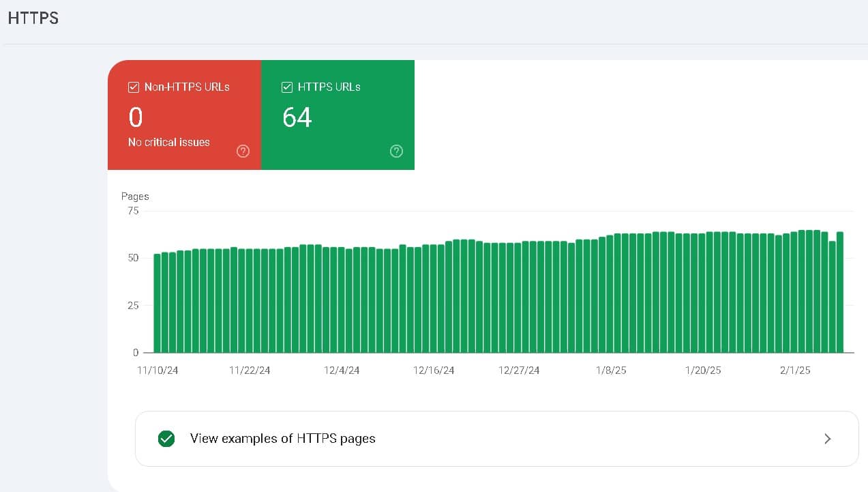Open the green HTTPS URLs status card
Screen dimensions: 868x492
pos(338,115)
